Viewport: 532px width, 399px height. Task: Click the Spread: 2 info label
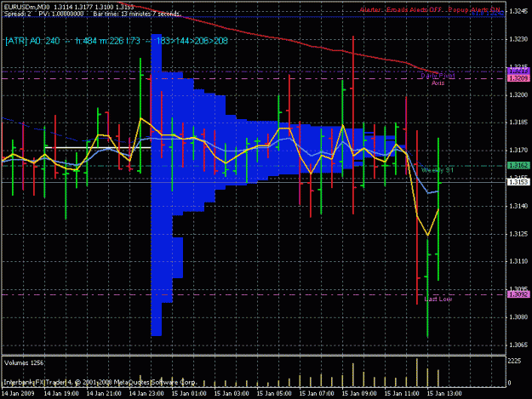(17, 14)
